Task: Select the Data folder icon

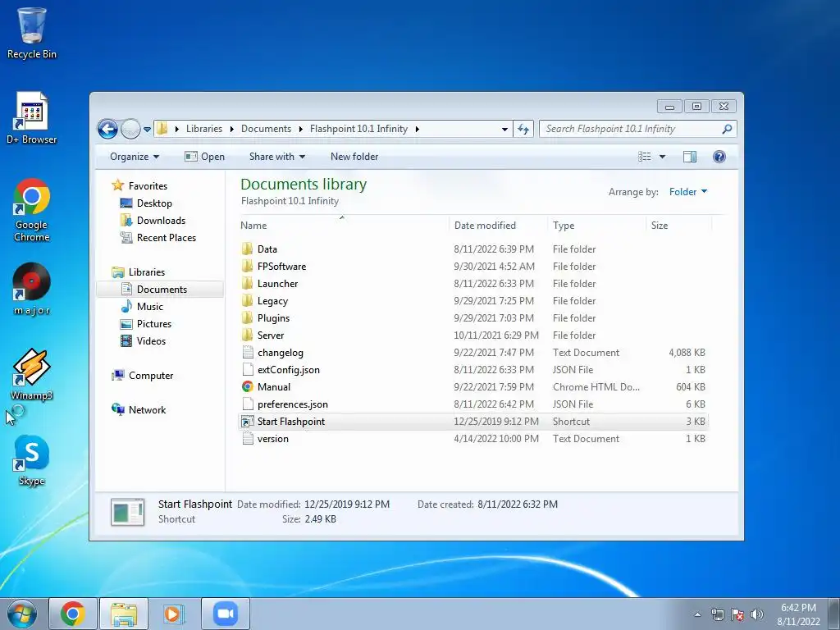Action: [247, 249]
